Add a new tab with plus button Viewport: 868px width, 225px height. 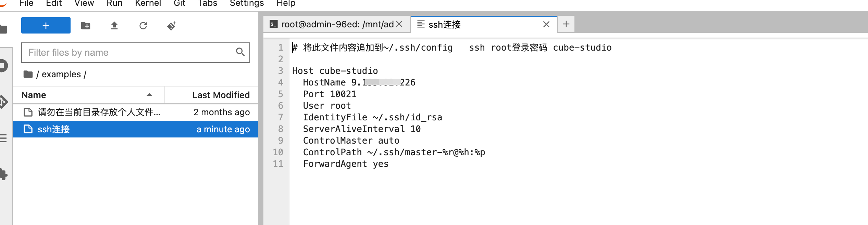(566, 24)
